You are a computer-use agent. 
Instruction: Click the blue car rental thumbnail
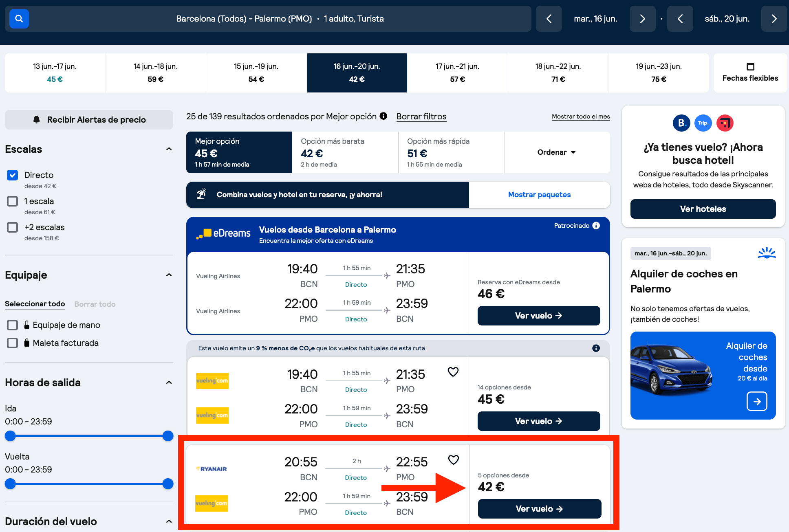pos(703,376)
